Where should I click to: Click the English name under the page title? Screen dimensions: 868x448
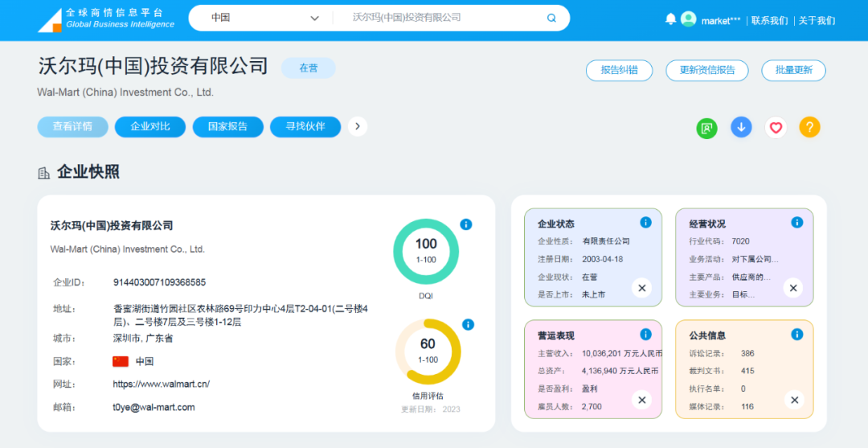(125, 92)
